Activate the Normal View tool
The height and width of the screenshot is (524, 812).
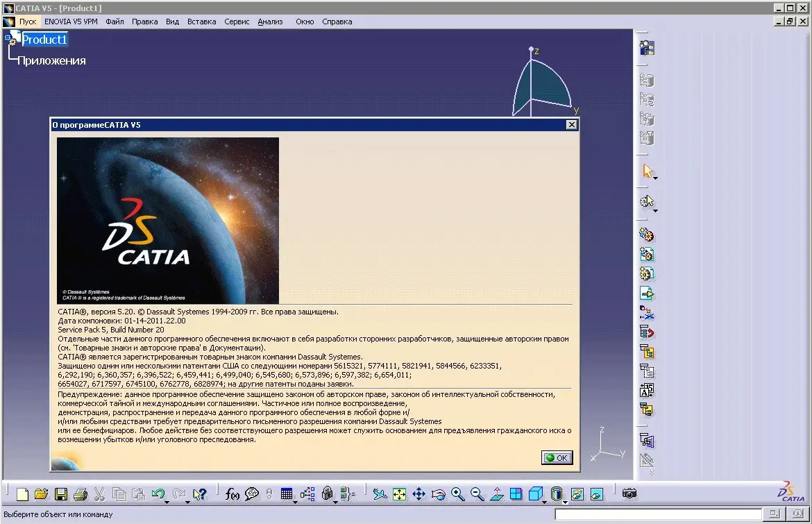pos(497,494)
